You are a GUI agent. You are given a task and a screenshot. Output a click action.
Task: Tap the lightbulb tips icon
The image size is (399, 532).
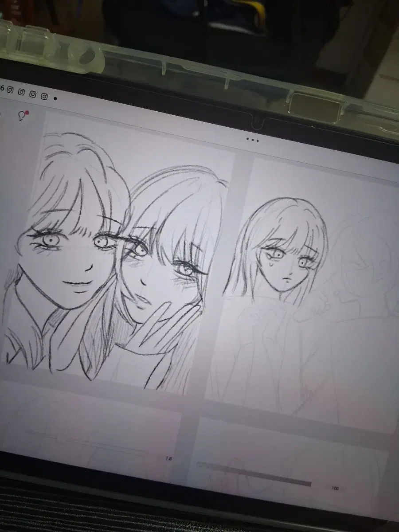pyautogui.click(x=21, y=116)
